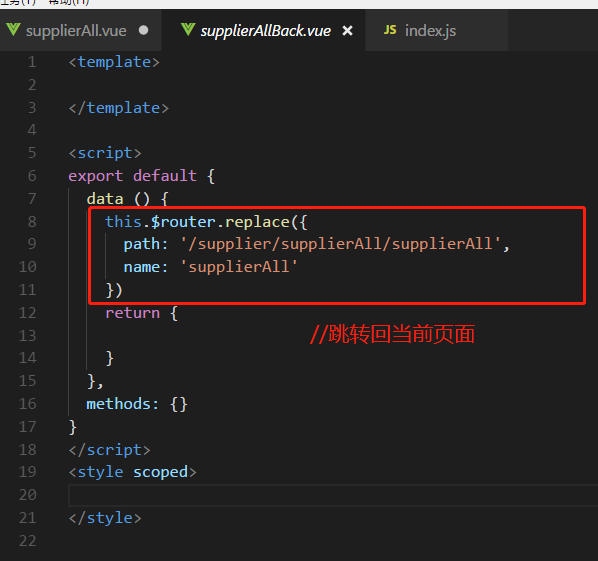Image resolution: width=598 pixels, height=561 pixels.
Task: Click unsaved dot on supplierAll.vue tab
Action: [143, 30]
